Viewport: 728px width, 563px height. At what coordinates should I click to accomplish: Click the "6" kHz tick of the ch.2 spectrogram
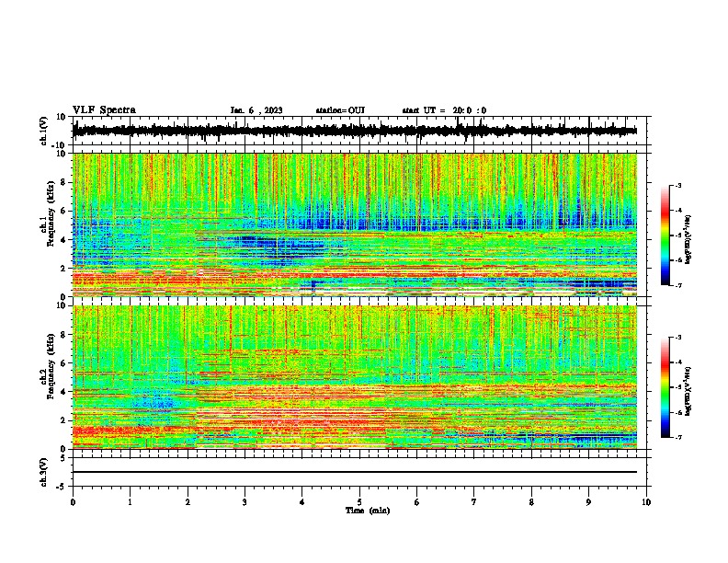(63, 363)
